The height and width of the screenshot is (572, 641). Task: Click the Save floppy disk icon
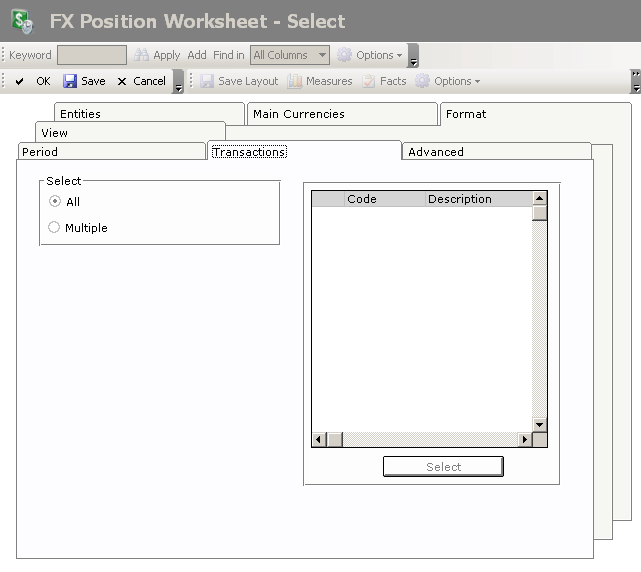pos(70,82)
